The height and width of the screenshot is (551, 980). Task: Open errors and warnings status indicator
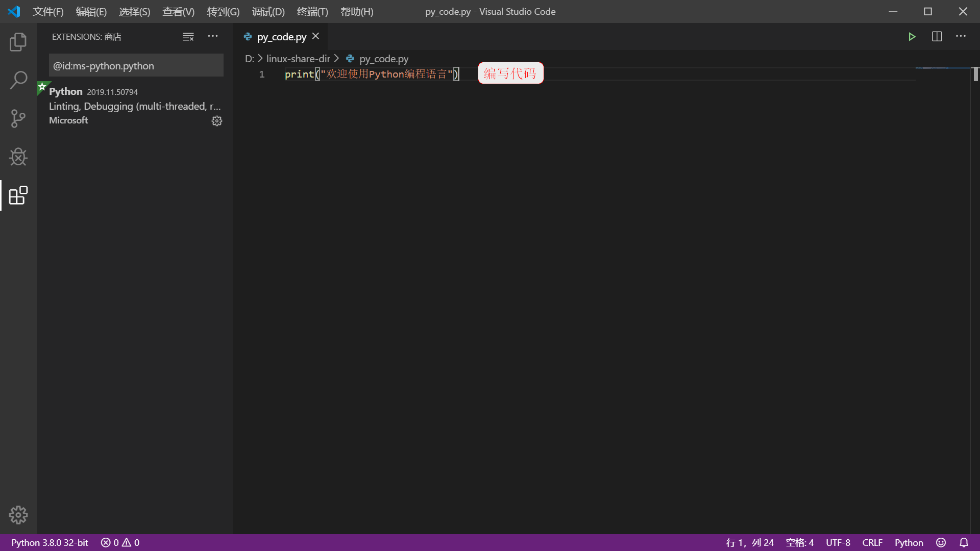coord(120,542)
